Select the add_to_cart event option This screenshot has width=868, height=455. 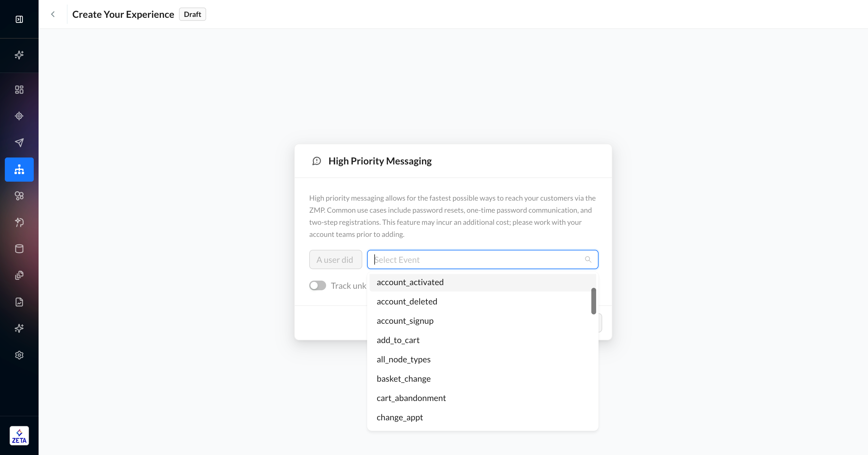[x=398, y=340]
